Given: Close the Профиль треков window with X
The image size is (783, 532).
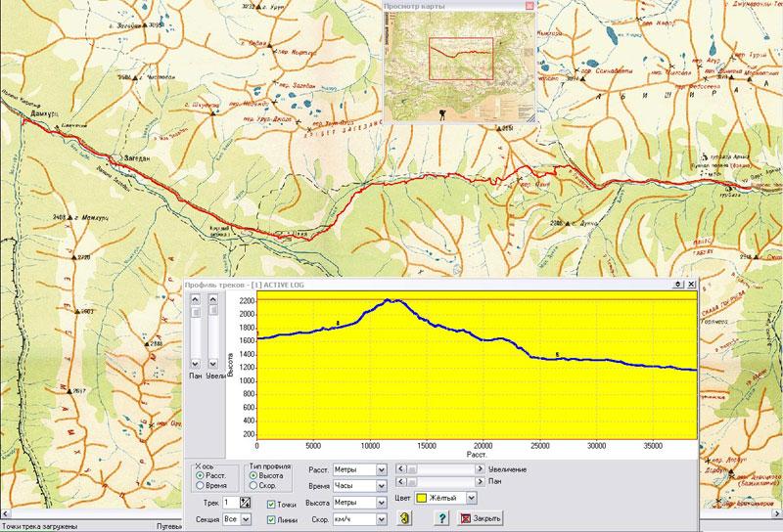Looking at the screenshot, I should pos(691,284).
